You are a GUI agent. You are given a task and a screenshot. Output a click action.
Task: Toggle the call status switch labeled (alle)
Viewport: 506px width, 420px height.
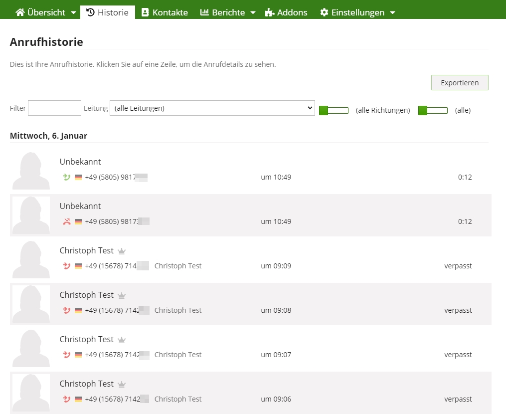tap(433, 110)
